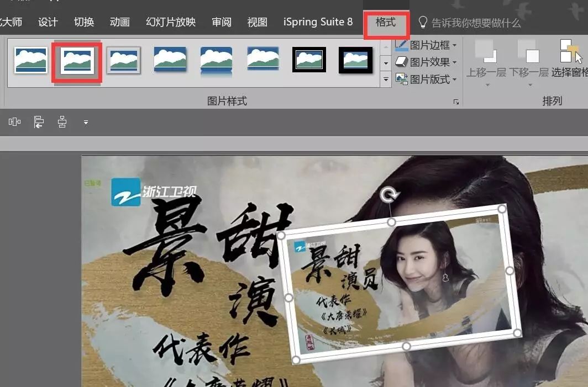Apply the sixth soft edge picture style
Screen dimensions: 588x387
(263, 59)
